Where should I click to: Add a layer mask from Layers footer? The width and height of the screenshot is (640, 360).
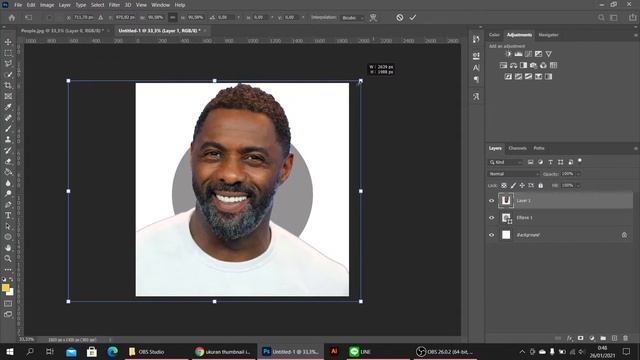coord(580,338)
